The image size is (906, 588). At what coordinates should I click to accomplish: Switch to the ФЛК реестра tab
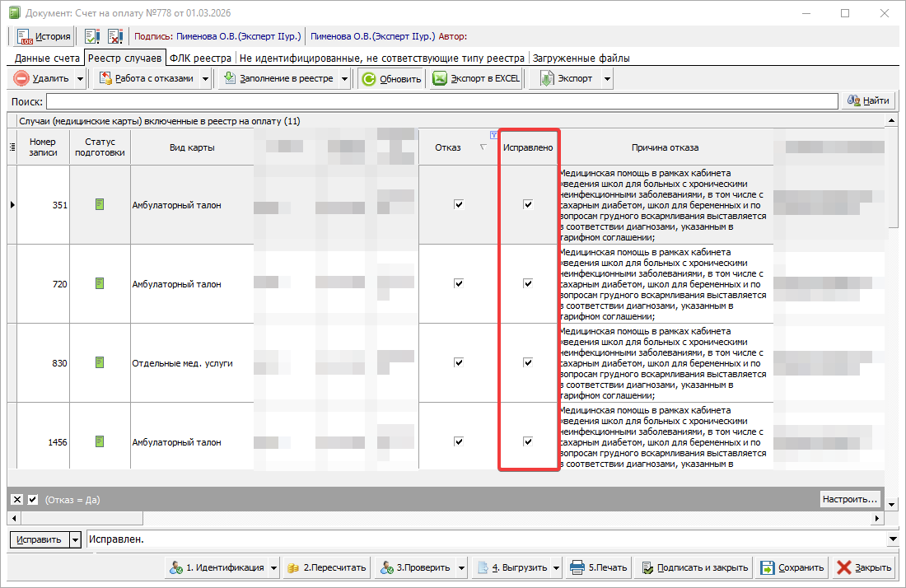(200, 58)
